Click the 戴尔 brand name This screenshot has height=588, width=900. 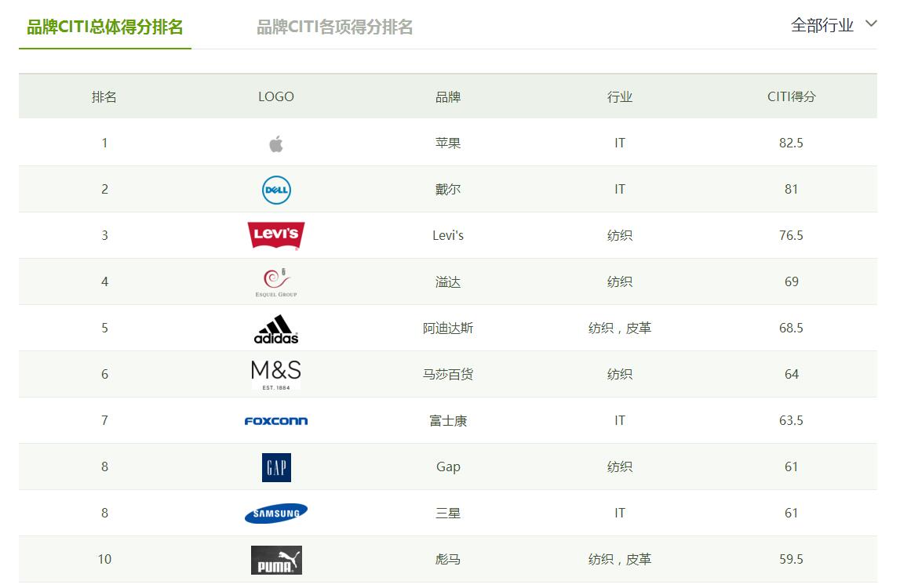tap(448, 189)
